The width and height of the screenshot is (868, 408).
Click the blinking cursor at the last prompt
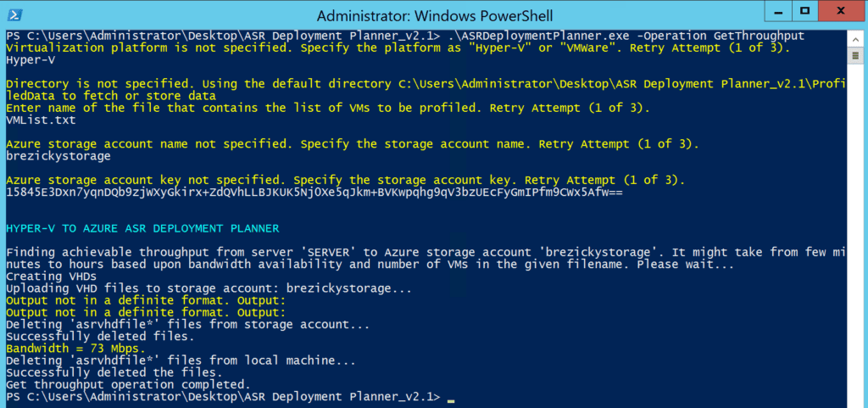pyautogui.click(x=451, y=401)
